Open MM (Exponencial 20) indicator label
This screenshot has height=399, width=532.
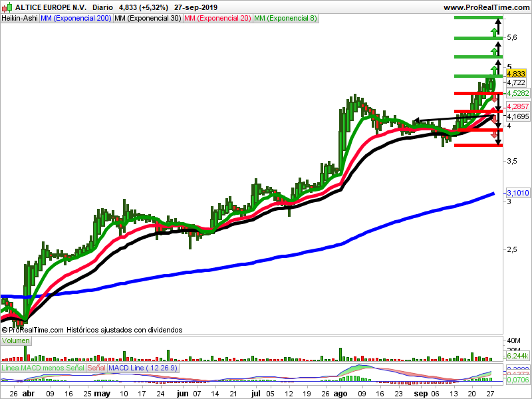pyautogui.click(x=217, y=19)
